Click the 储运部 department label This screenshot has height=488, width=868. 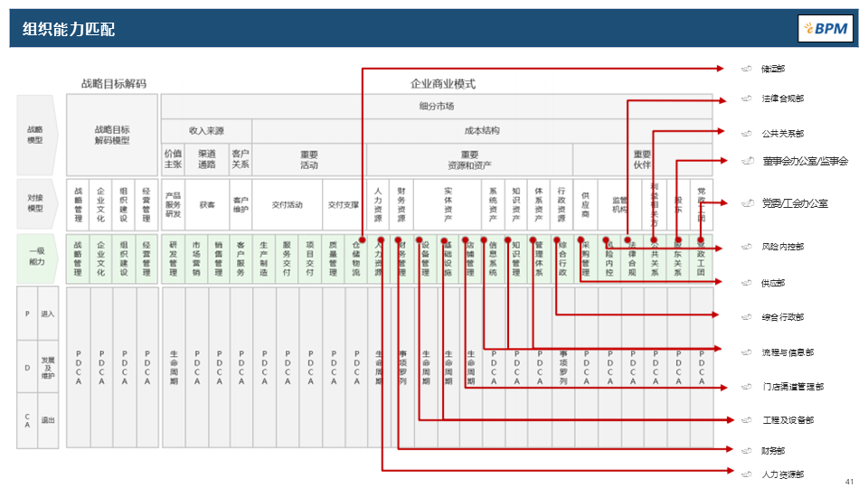pyautogui.click(x=773, y=69)
